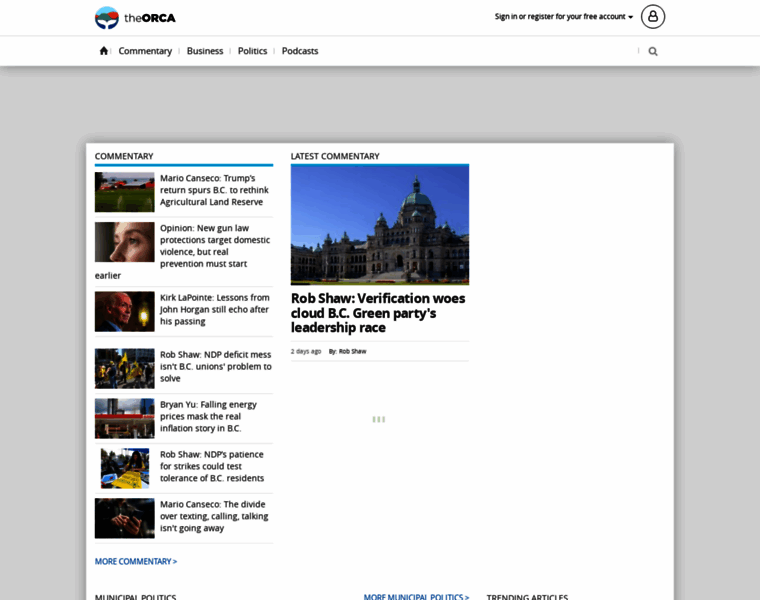Image resolution: width=760 pixels, height=600 pixels.
Task: Open Mario Canseco Trump's return article
Action: (214, 190)
